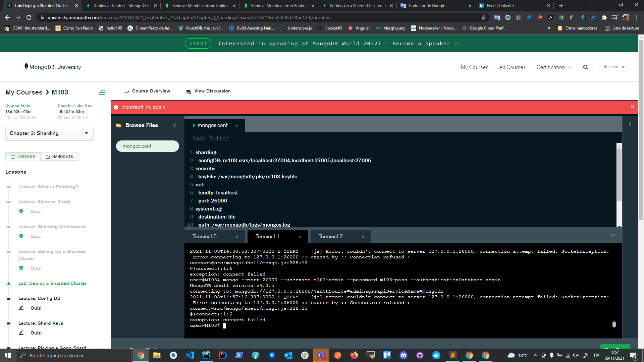Switch to the HANDOUTS tab

click(59, 157)
